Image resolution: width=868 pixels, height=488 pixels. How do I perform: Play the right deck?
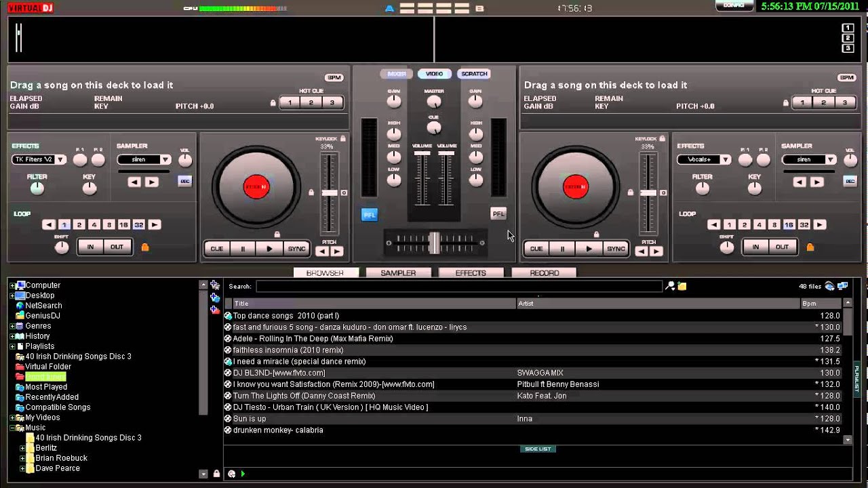coord(589,249)
